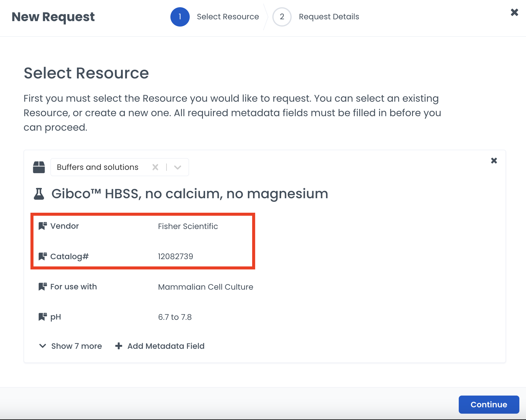526x420 pixels.
Task: Clear the Buffers and solutions selection
Action: [155, 167]
